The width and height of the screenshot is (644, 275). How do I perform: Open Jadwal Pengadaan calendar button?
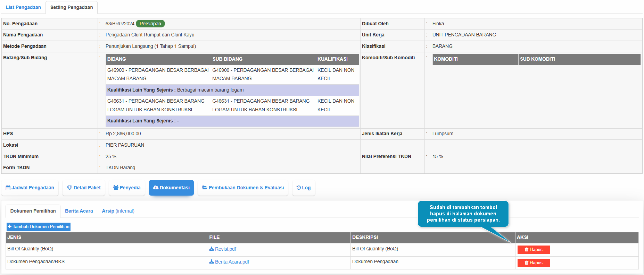30,188
